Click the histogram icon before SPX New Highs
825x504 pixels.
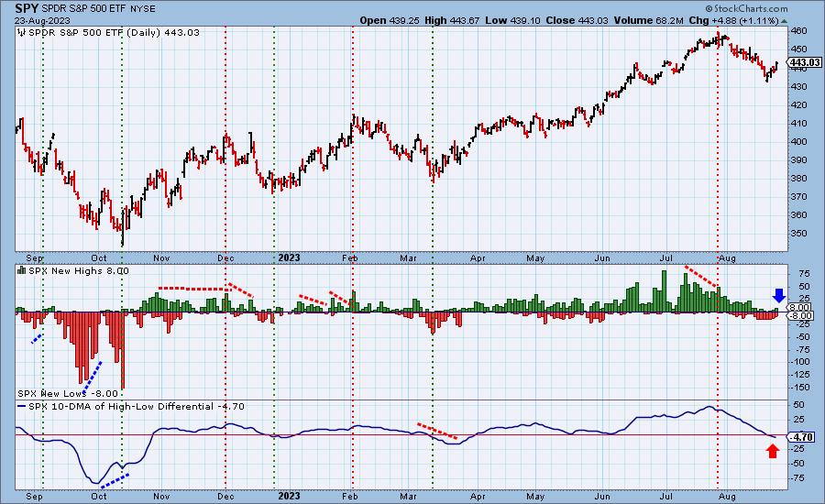(22, 270)
